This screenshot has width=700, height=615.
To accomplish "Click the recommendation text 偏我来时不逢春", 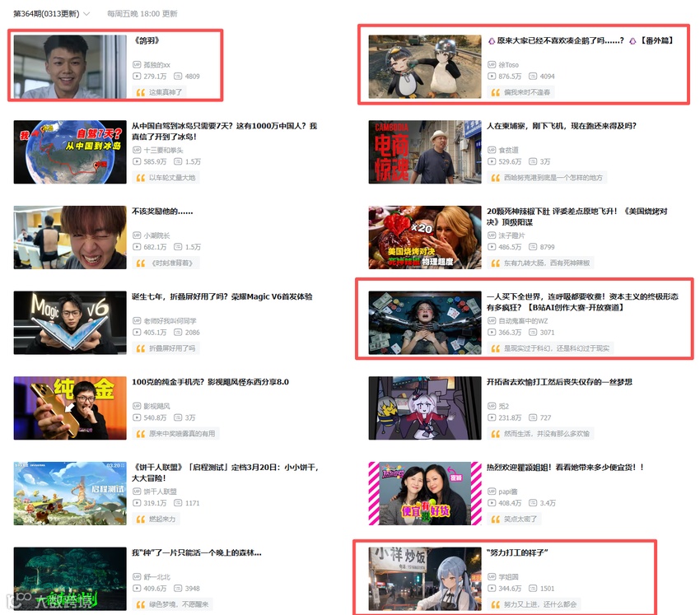I will [527, 92].
